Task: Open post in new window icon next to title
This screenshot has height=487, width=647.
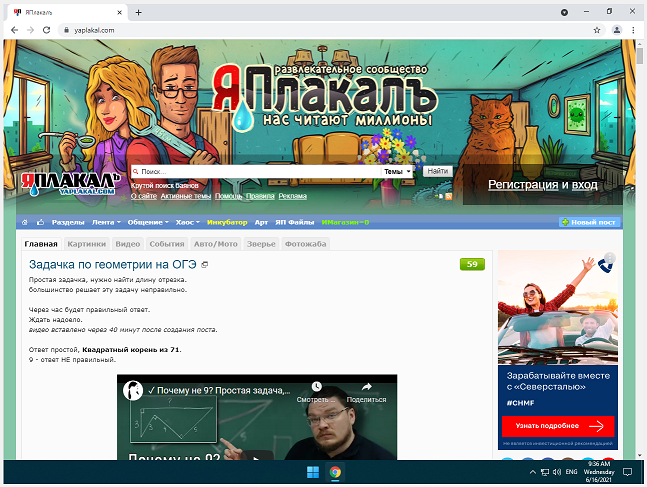Action: click(205, 265)
